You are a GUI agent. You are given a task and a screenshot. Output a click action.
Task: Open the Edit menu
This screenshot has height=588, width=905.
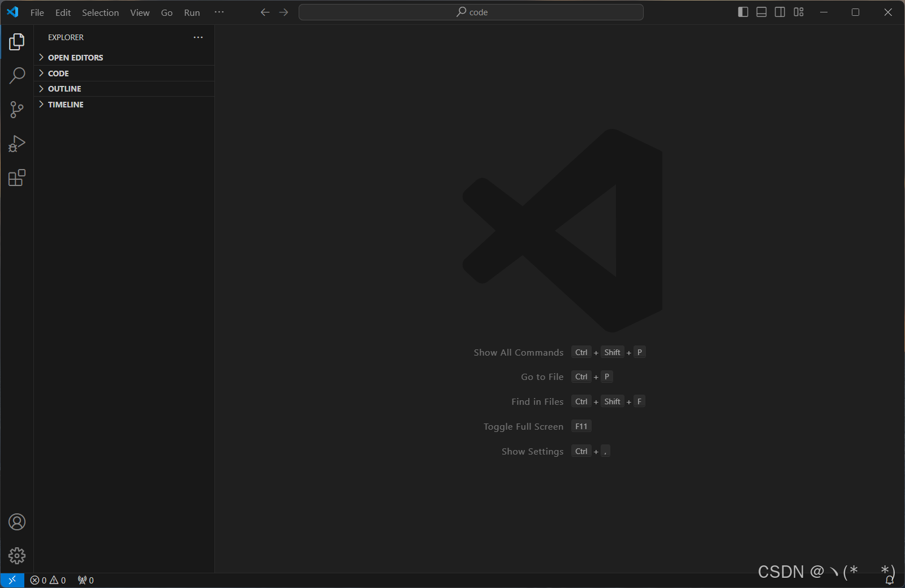pos(63,12)
